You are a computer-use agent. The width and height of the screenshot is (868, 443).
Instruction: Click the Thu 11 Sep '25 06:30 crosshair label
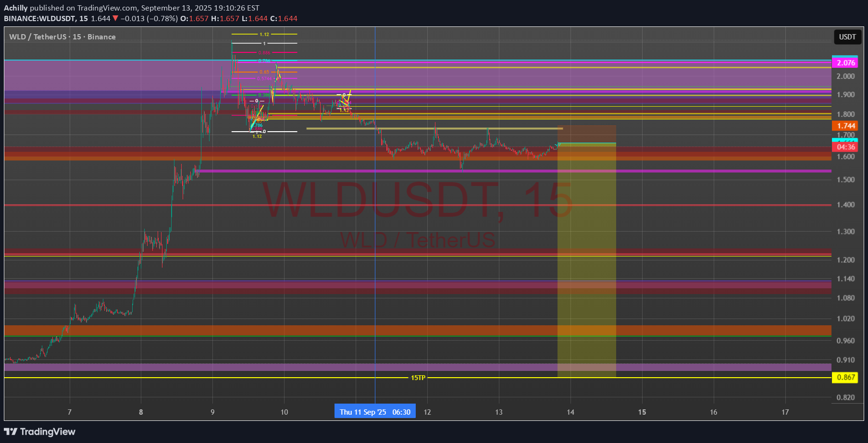[375, 412]
